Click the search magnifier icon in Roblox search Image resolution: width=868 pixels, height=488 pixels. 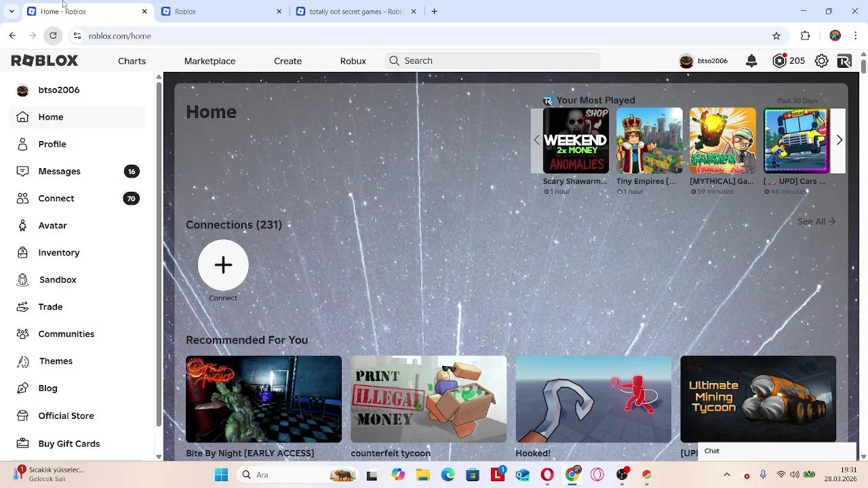click(x=394, y=61)
